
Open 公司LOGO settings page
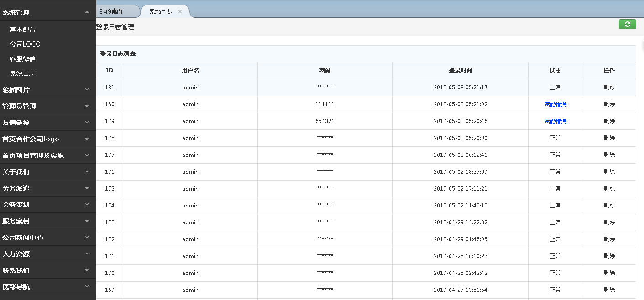tap(25, 44)
